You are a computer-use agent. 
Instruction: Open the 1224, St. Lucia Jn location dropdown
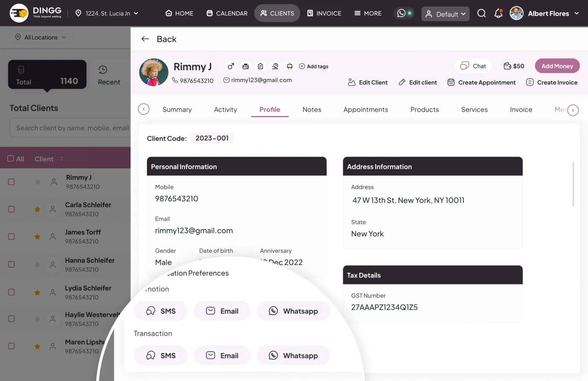pyautogui.click(x=107, y=13)
